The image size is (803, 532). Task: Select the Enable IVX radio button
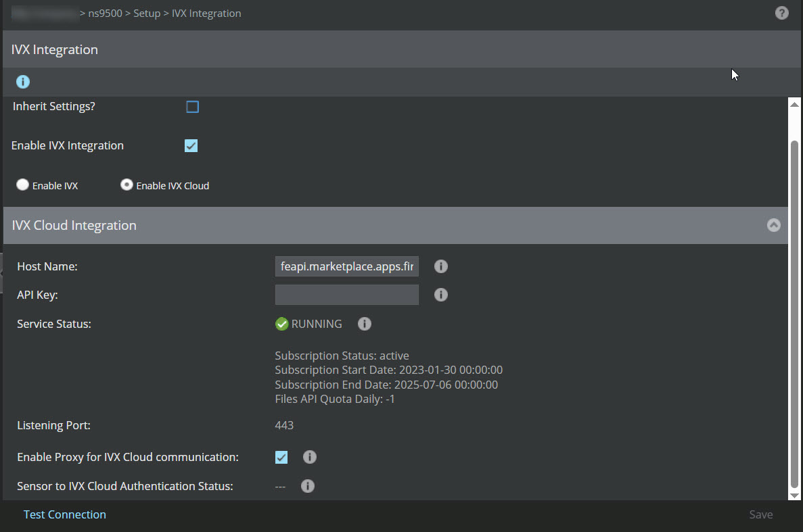(x=22, y=185)
